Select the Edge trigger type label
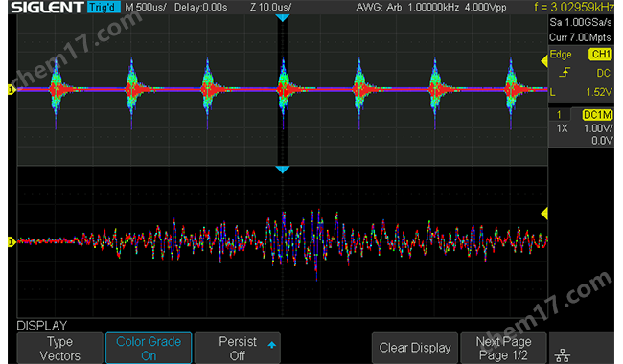623x364 pixels. [561, 55]
